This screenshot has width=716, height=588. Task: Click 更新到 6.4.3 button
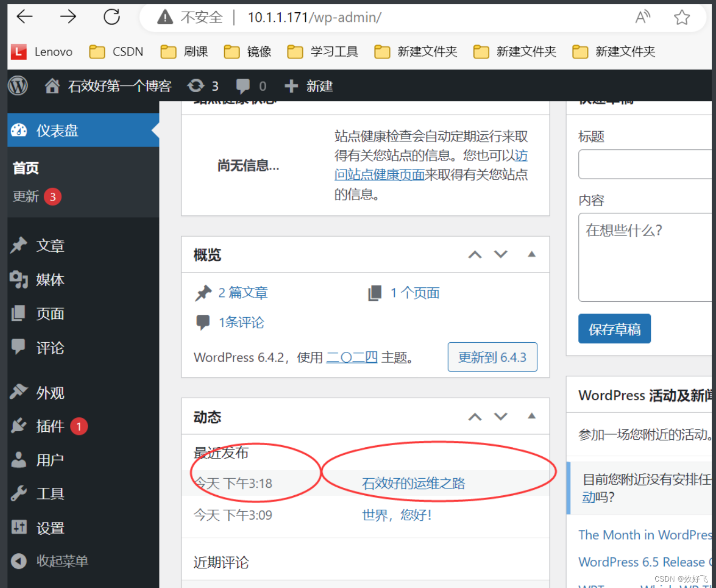coord(492,357)
